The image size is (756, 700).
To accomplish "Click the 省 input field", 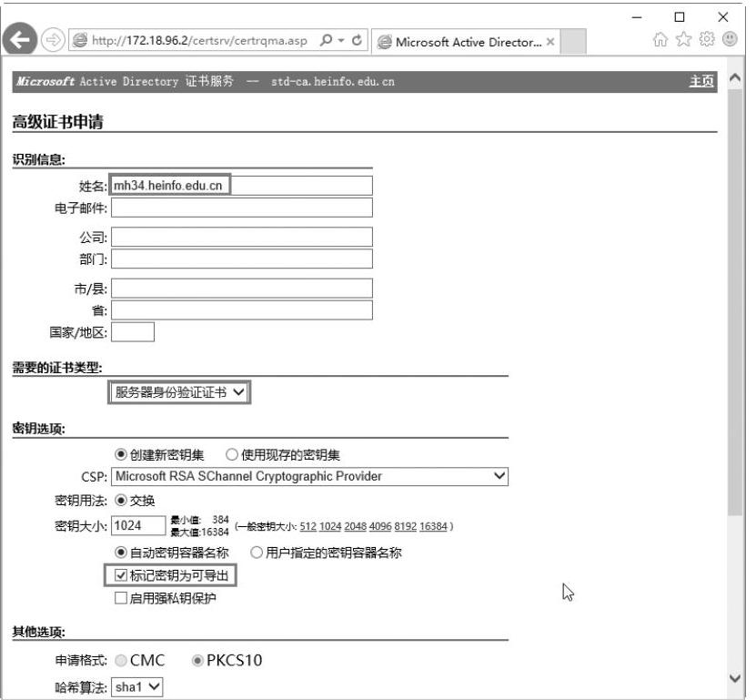I will tap(242, 310).
